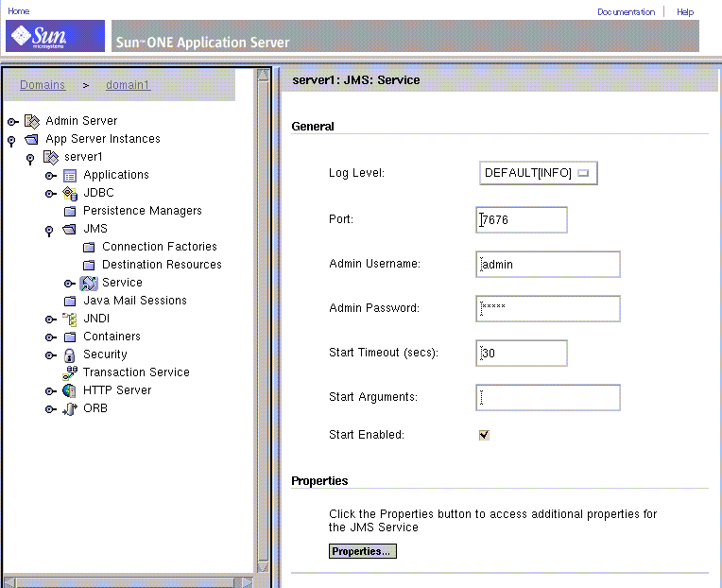Select App Server Instances tree item
The image size is (722, 588).
(103, 139)
